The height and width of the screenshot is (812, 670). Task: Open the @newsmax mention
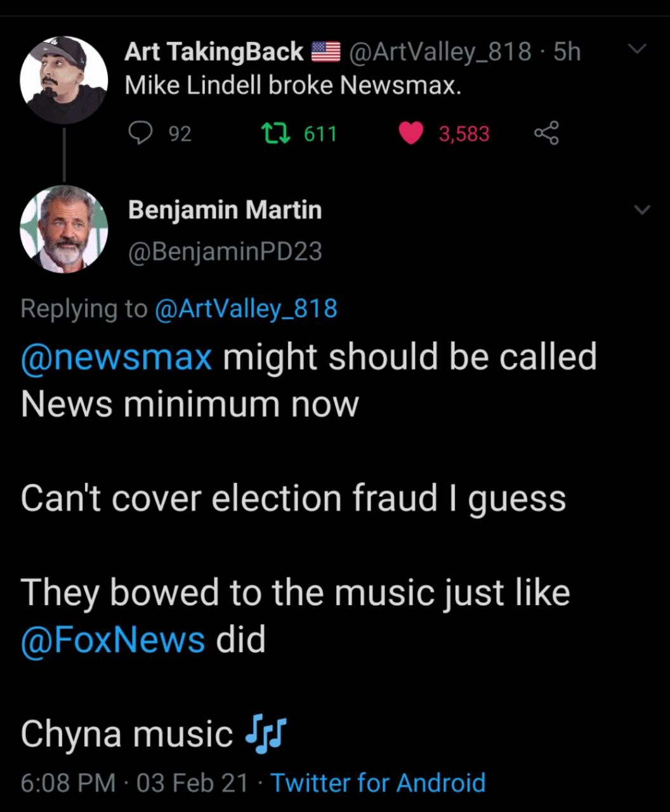(116, 357)
